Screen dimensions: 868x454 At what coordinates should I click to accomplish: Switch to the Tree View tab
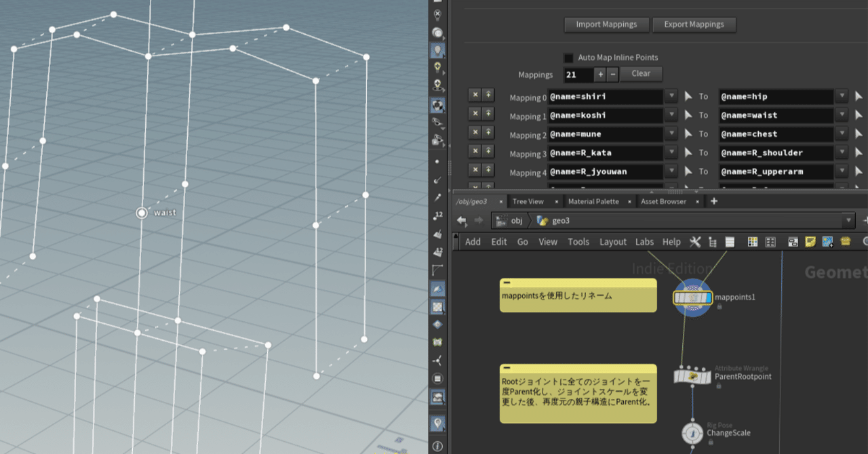[x=528, y=201]
